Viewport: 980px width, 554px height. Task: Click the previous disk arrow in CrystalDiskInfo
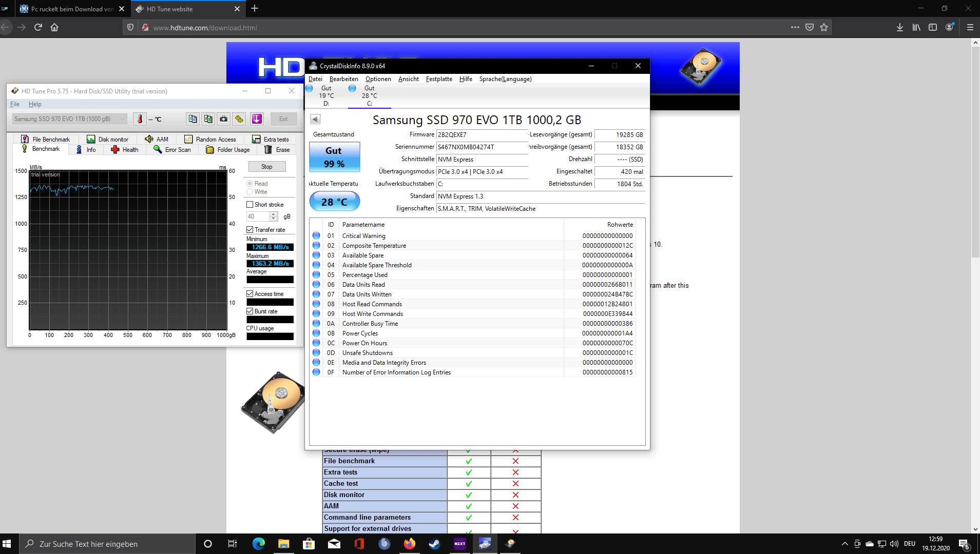(315, 120)
